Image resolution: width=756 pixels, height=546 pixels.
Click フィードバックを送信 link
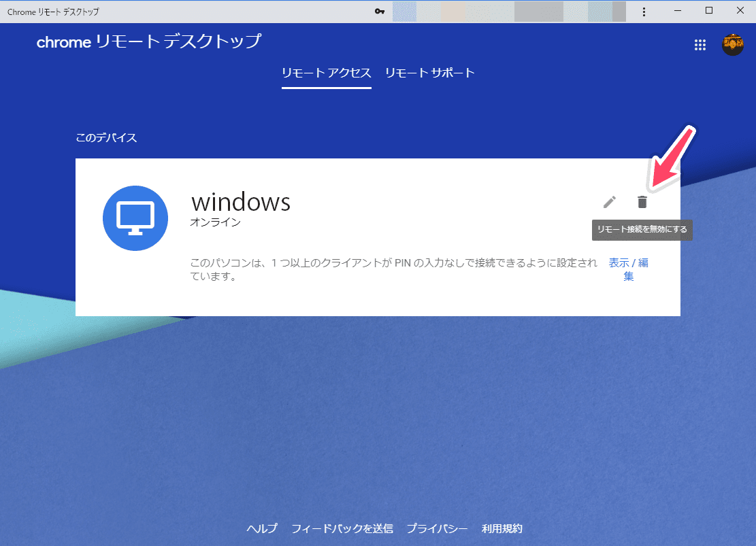coord(342,528)
